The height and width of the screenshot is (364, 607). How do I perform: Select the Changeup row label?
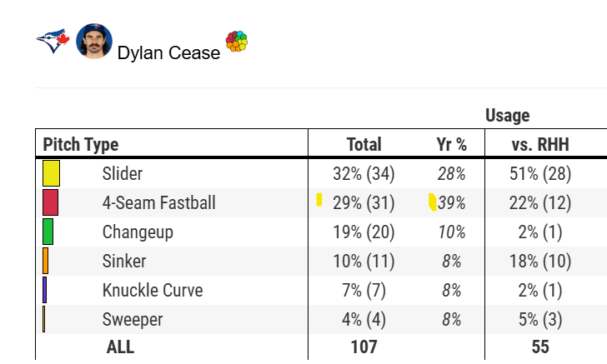tap(138, 232)
